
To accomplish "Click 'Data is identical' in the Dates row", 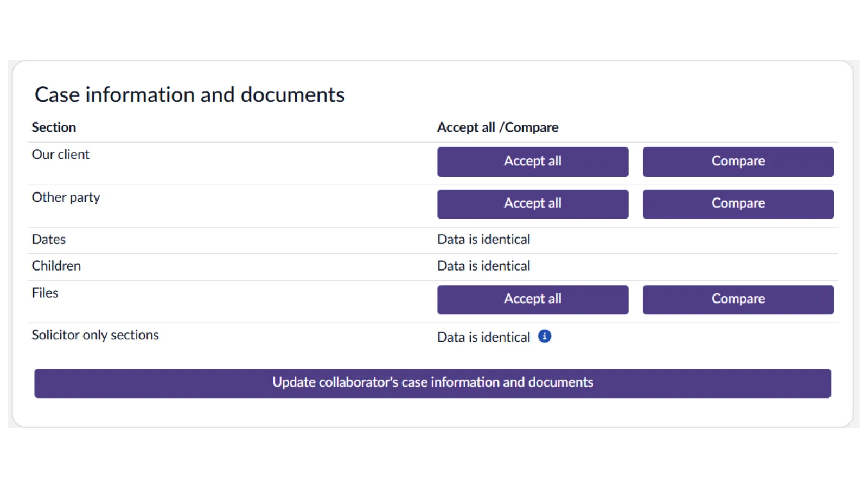I will point(483,240).
